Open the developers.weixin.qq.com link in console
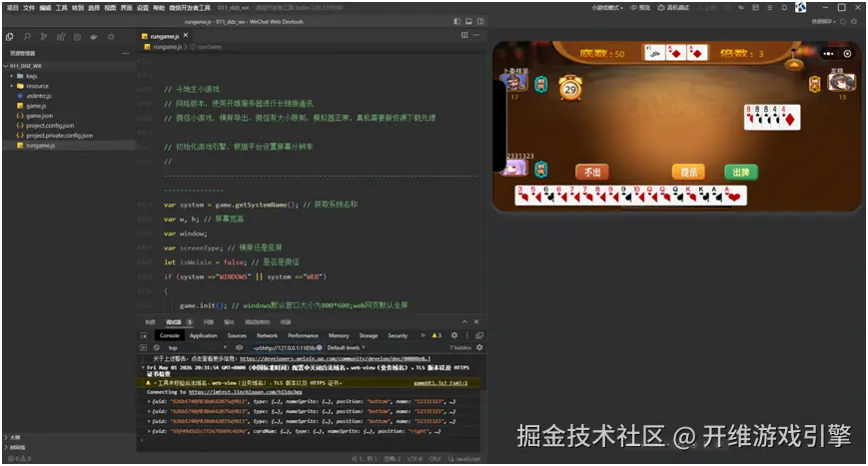 click(335, 359)
